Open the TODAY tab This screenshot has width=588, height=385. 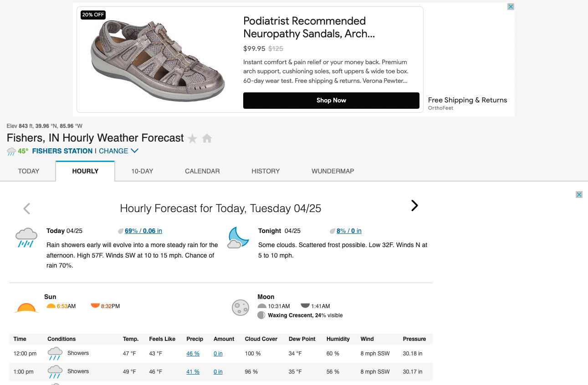pyautogui.click(x=29, y=171)
